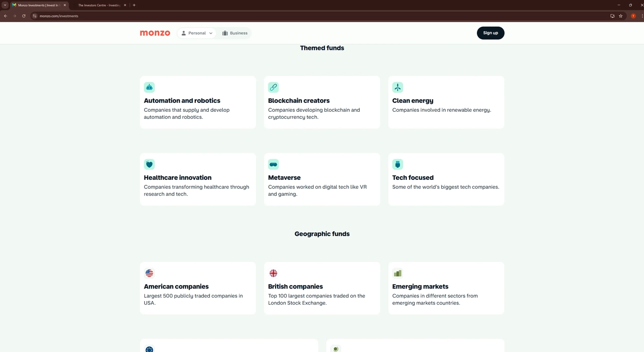The width and height of the screenshot is (644, 352).
Task: Select the Automation and robotics robot icon
Action: (x=149, y=87)
